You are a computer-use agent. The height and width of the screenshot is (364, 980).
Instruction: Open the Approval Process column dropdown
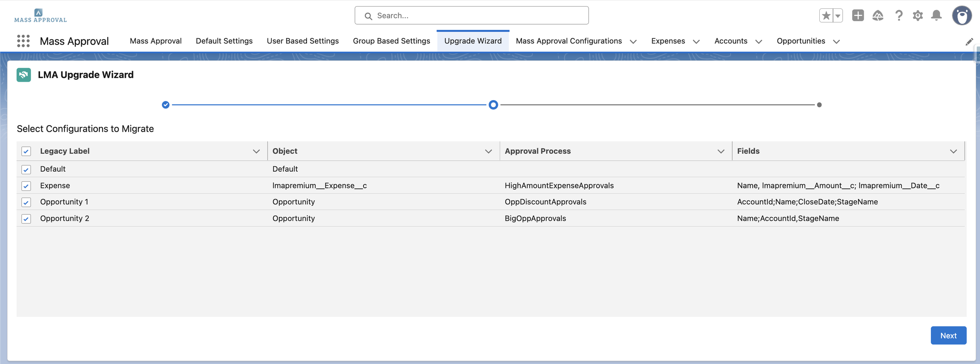[721, 151]
